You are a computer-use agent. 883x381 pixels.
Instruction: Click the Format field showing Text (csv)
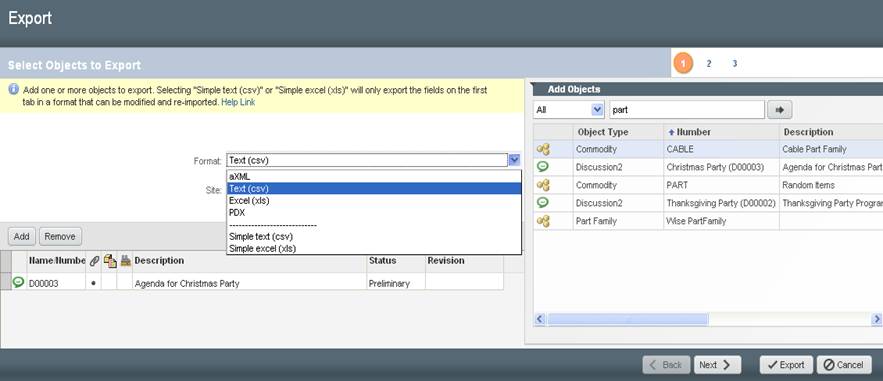coord(367,160)
